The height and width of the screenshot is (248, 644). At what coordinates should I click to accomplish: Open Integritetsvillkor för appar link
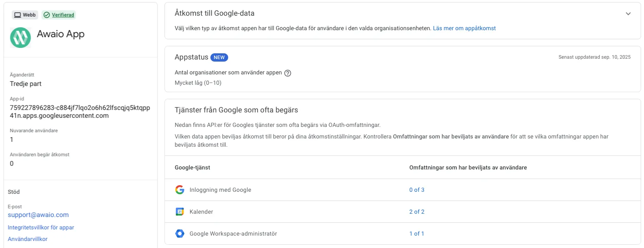(x=41, y=227)
